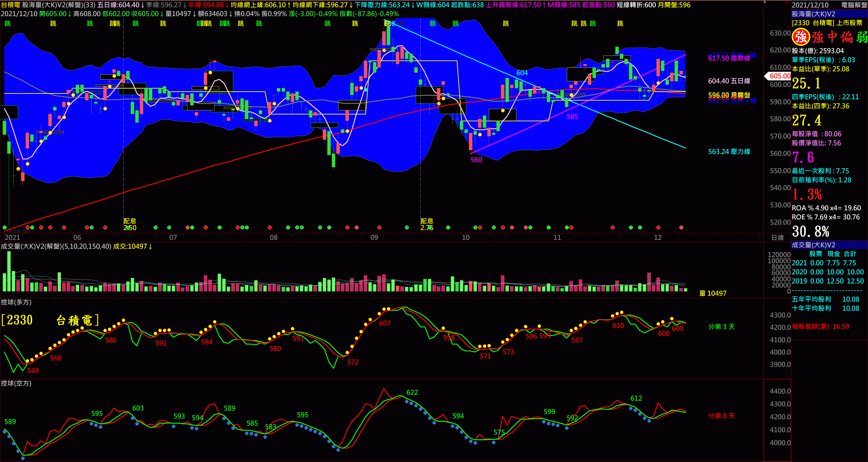The image size is (868, 462).
Task: Click the 09 month label on time axis
Action: (x=374, y=237)
